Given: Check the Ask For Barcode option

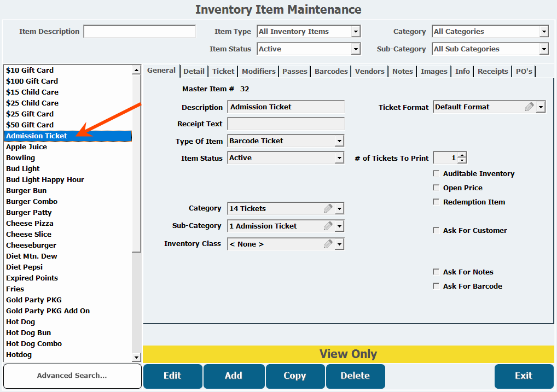Looking at the screenshot, I should [x=436, y=286].
